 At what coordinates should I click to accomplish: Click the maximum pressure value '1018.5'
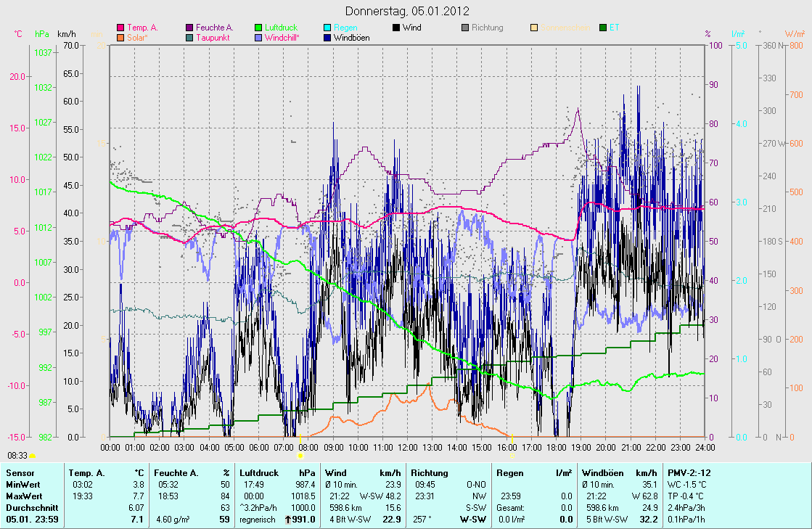303,496
